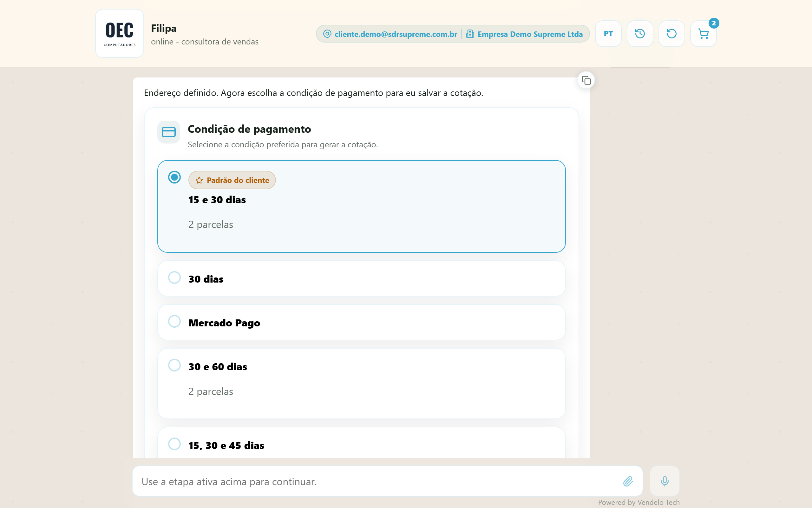Select the 15 e 30 dias radio button
Viewport: 812px width, 508px height.
click(174, 177)
